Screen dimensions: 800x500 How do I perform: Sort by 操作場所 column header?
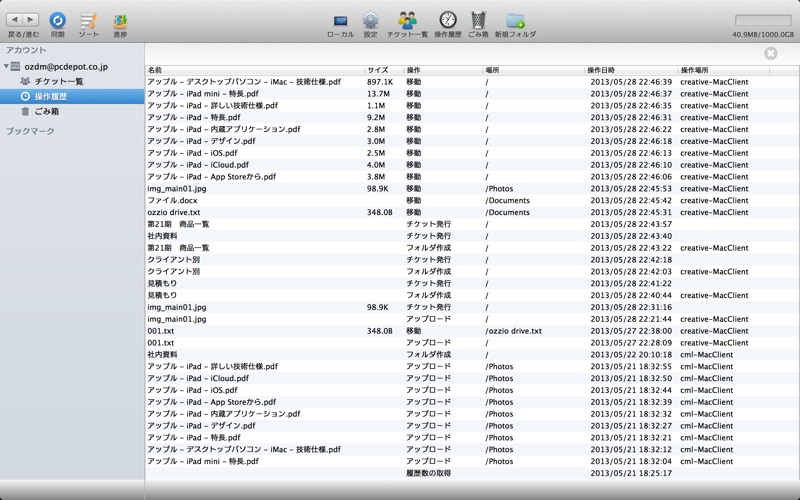(724, 70)
